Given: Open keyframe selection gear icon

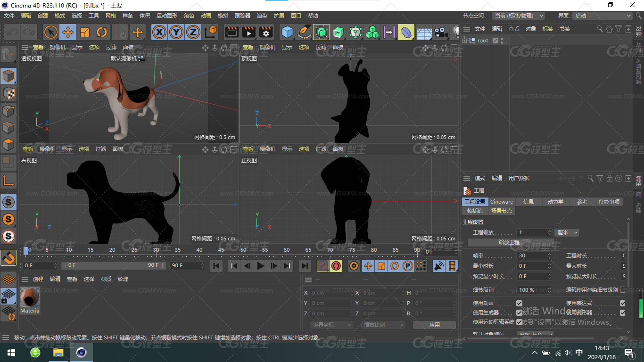Looking at the screenshot, I should tap(354, 266).
